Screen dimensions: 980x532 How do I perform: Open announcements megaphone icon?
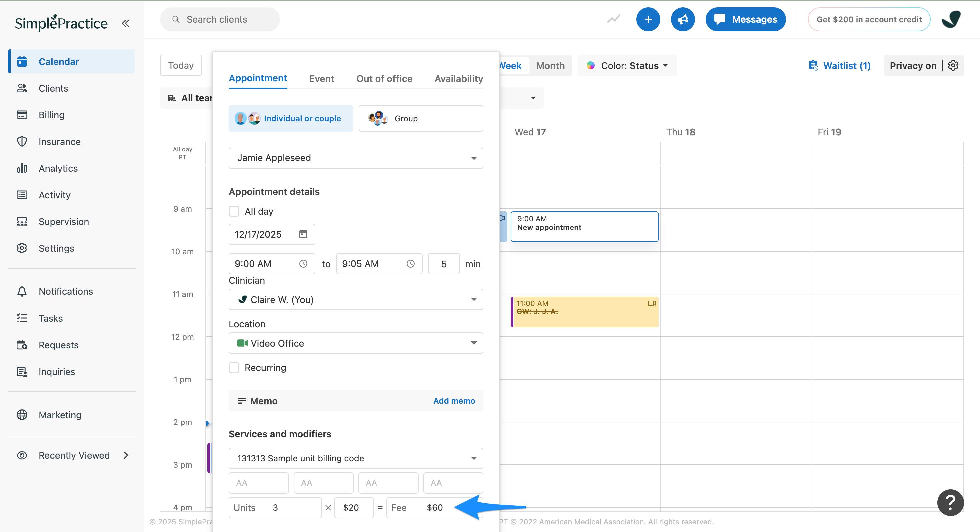[683, 19]
